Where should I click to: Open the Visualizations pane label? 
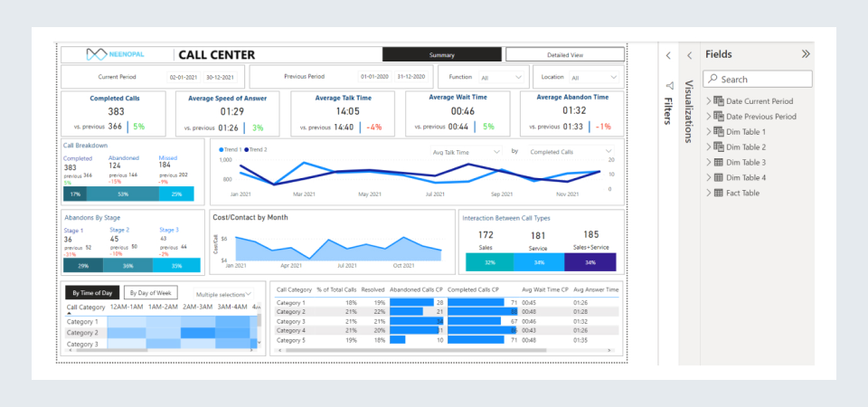coord(689,111)
